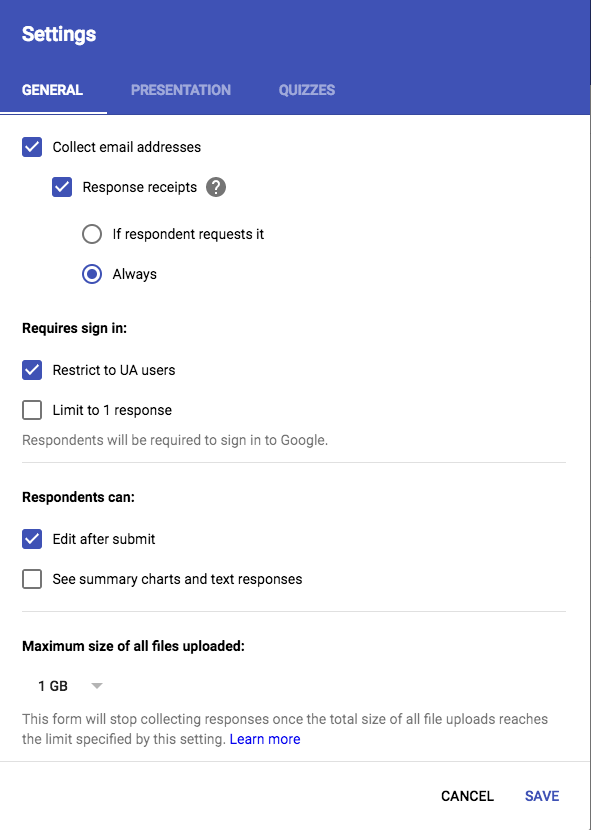Switch to the PRESENTATION tab
Screen dimensions: 591x830
tap(180, 90)
